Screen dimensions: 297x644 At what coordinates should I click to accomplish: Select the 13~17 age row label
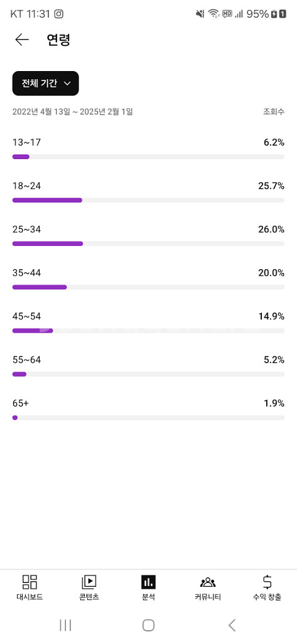pos(26,143)
